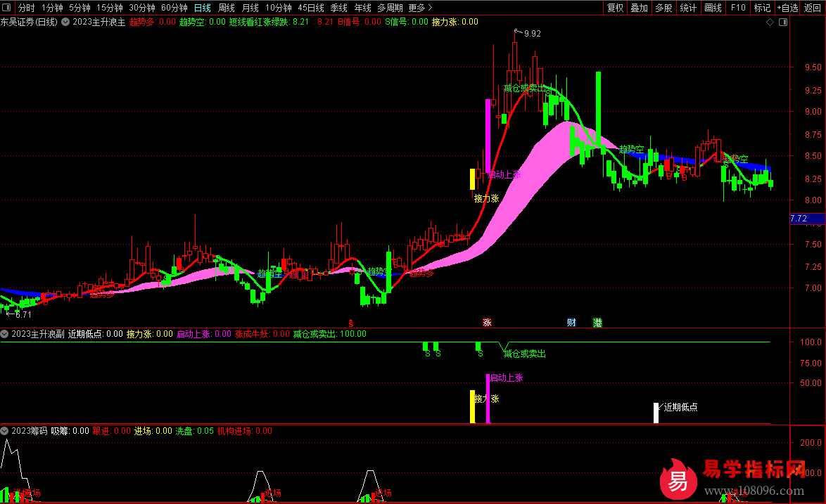Click the top-left window layout icon
826x504 pixels.
tap(8, 8)
